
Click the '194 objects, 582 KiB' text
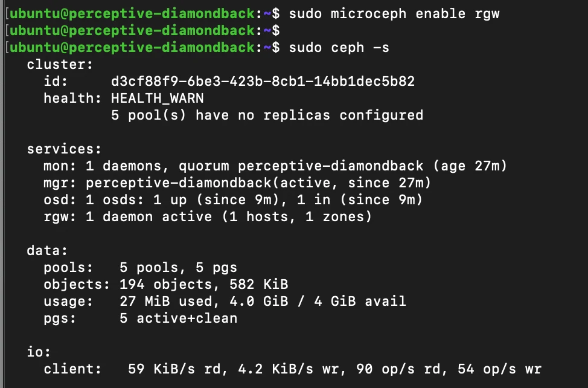[x=204, y=285]
